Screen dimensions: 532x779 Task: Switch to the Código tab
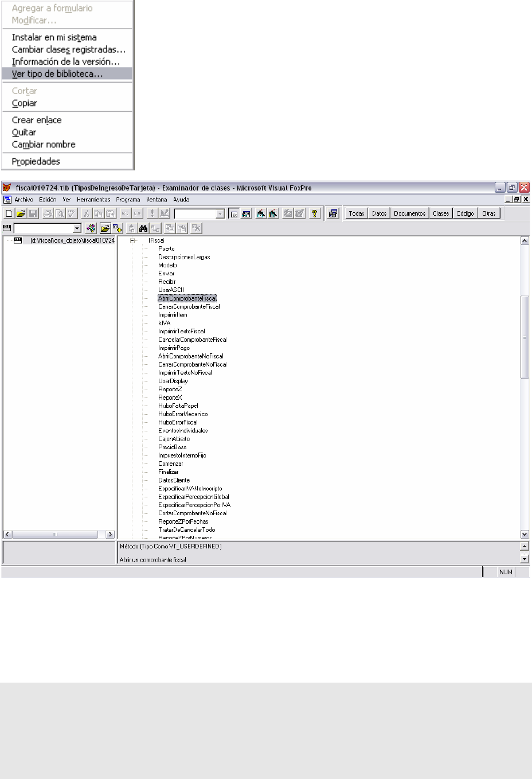(465, 213)
